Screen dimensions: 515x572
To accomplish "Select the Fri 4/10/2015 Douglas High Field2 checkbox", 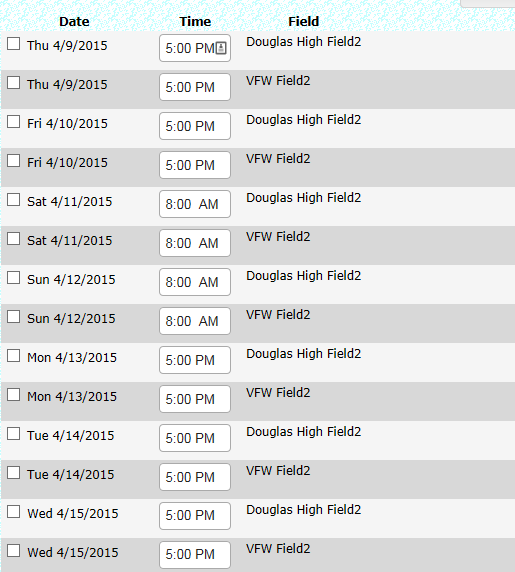I will 13,121.
